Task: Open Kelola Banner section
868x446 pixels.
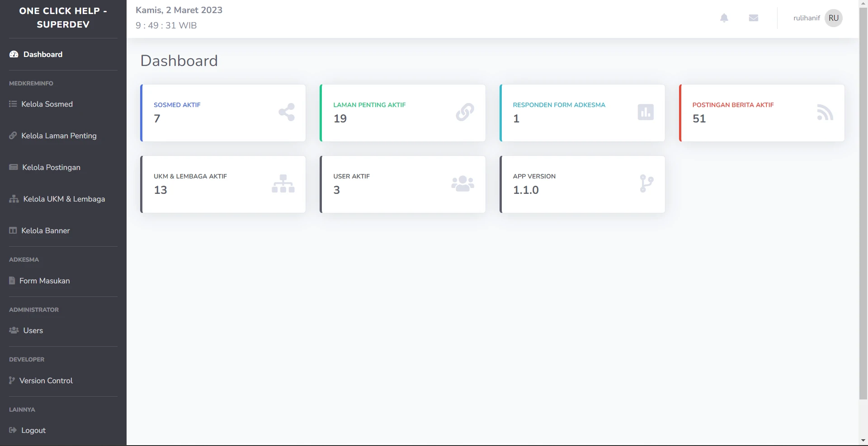Action: pyautogui.click(x=45, y=230)
